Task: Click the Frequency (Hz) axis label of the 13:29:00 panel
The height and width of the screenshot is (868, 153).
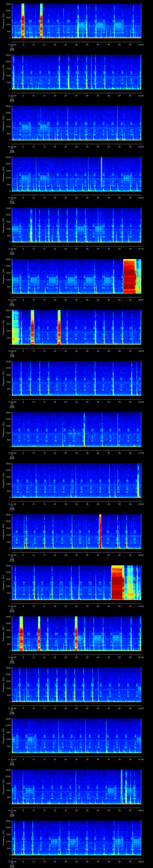Action: (x=3, y=378)
